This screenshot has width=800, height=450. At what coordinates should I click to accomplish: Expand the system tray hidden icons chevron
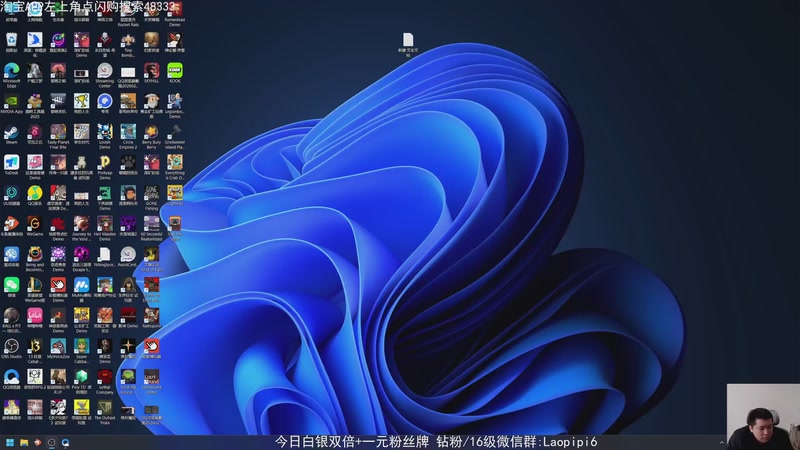click(x=721, y=442)
